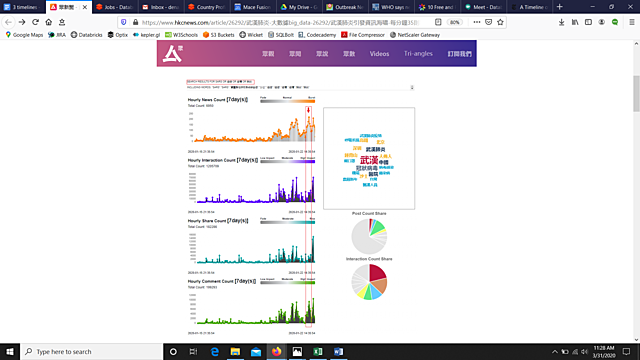Click the Interaction Count Share pie chart
Screen dimensions: 640x360
tap(369, 282)
